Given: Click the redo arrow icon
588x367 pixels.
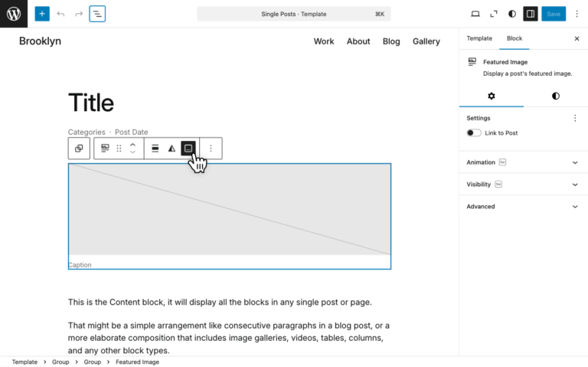Looking at the screenshot, I should [79, 14].
